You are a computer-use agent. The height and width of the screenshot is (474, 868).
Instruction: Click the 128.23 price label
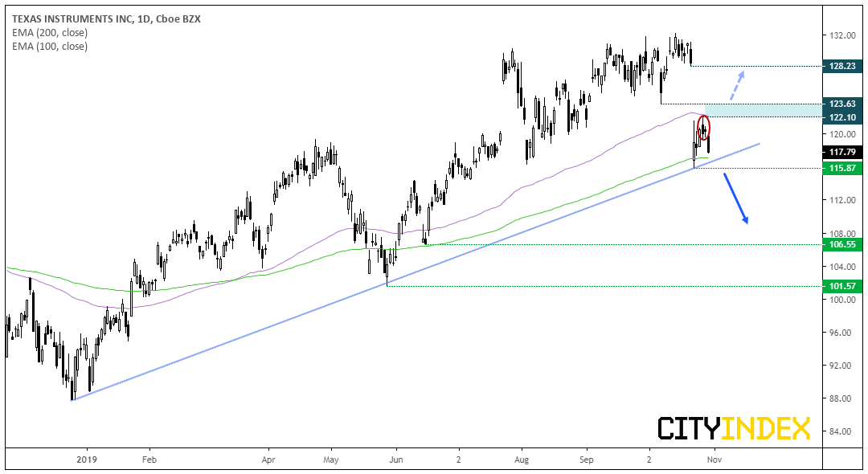(842, 66)
